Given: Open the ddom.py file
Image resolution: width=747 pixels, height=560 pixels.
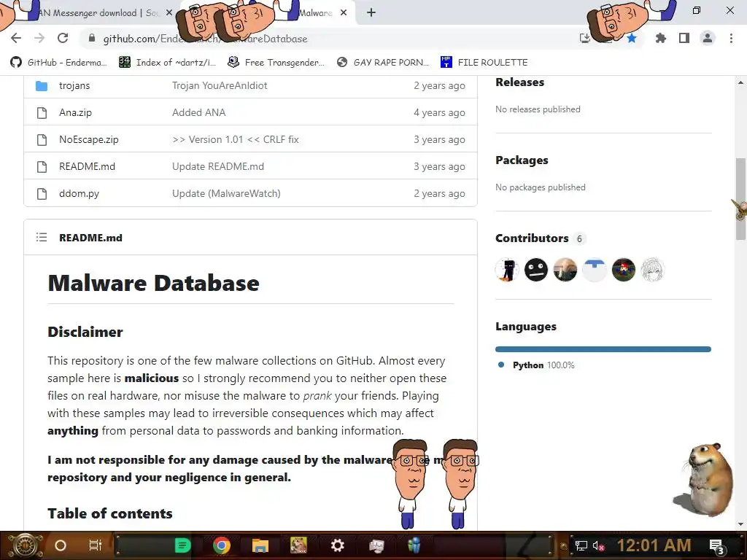Looking at the screenshot, I should (x=79, y=194).
